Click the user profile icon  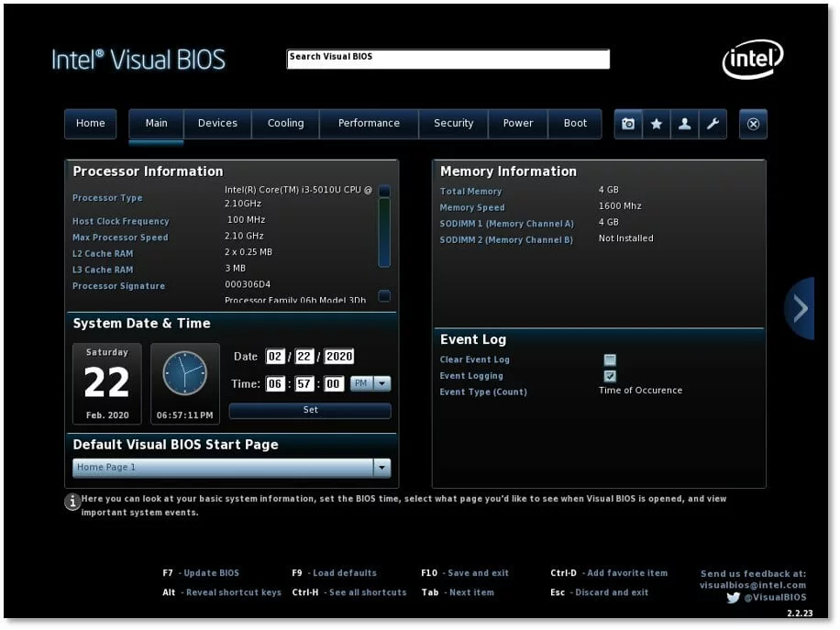pyautogui.click(x=684, y=124)
